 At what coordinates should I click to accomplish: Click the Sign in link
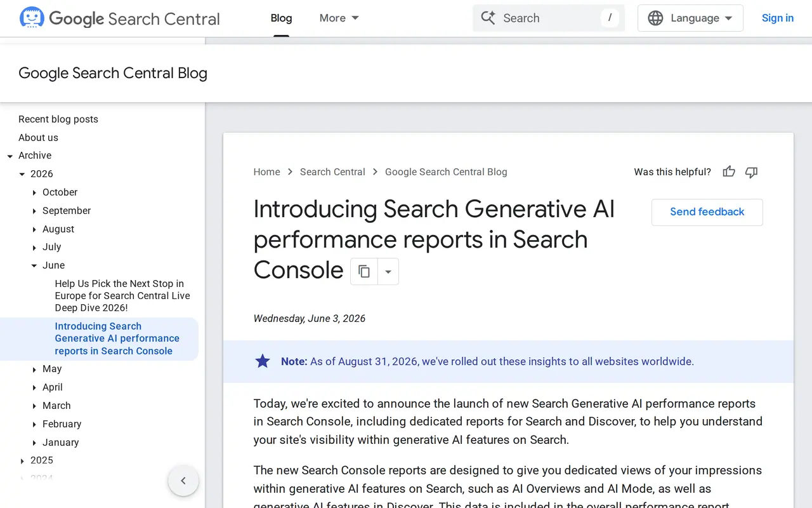tap(778, 18)
